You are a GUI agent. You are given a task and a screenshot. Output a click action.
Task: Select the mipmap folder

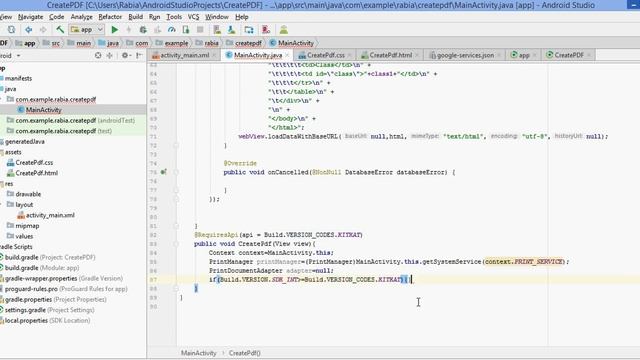pos(27,226)
